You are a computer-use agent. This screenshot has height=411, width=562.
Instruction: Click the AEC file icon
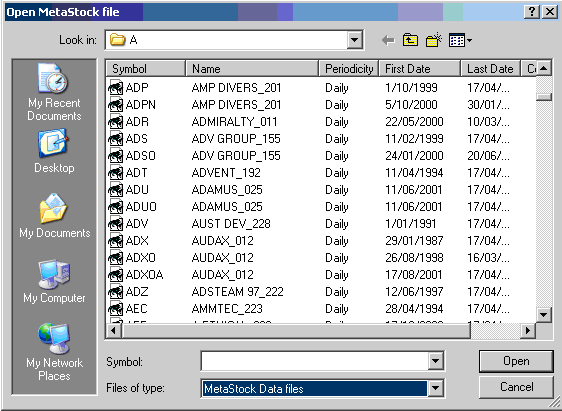pyautogui.click(x=115, y=309)
